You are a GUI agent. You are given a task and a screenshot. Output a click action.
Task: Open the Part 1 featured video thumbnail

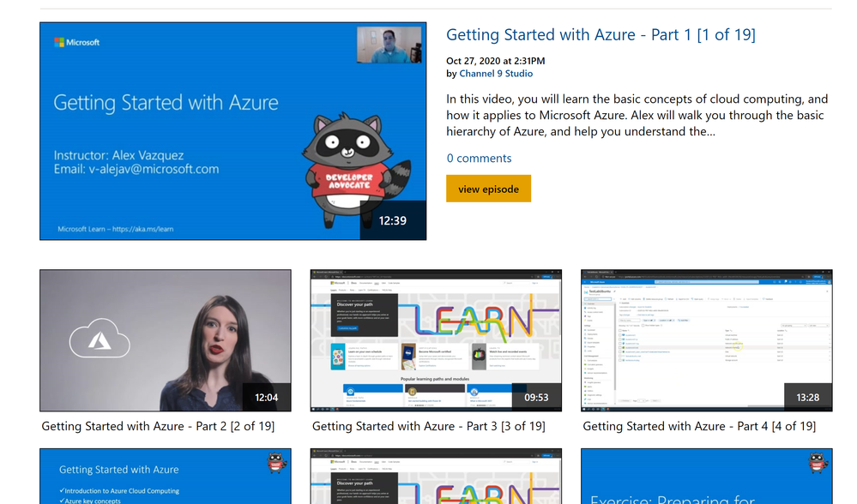click(x=232, y=131)
